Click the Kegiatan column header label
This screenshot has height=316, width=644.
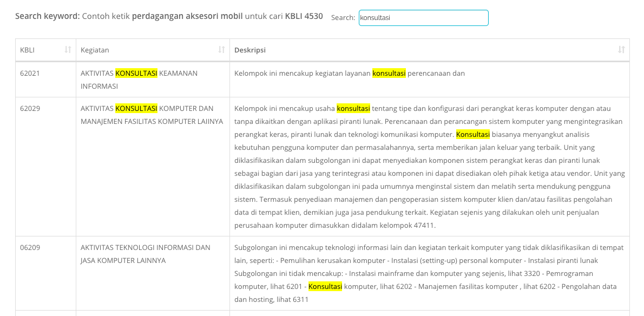coord(95,50)
